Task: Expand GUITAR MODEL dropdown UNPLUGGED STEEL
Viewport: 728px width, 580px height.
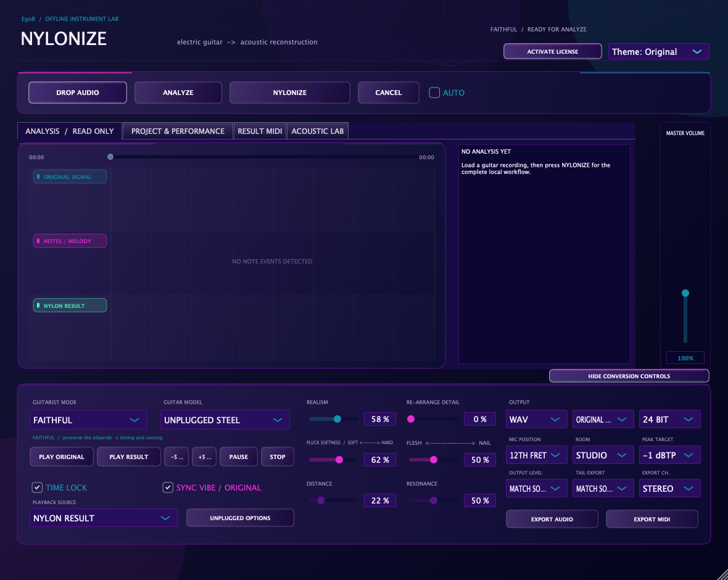Action: (x=225, y=420)
